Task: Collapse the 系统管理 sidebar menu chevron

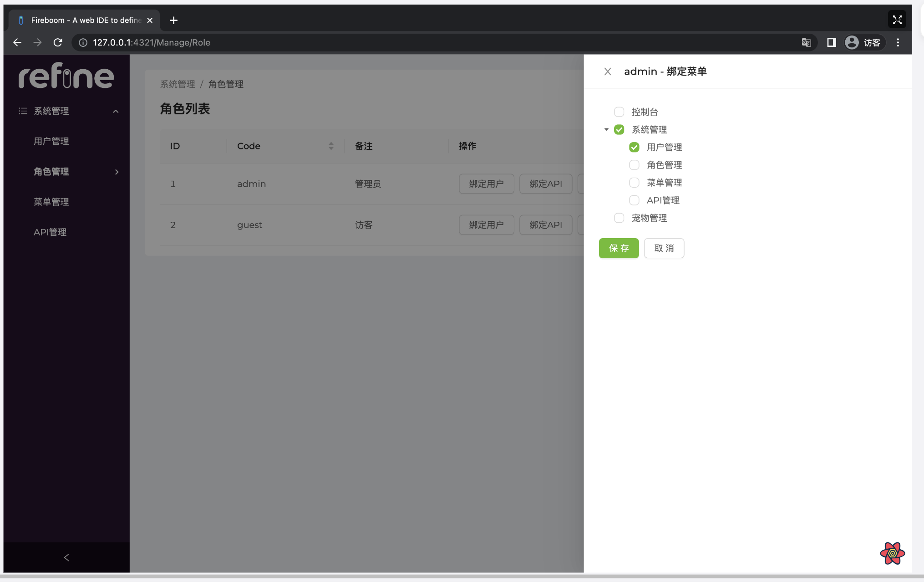Action: pyautogui.click(x=116, y=111)
